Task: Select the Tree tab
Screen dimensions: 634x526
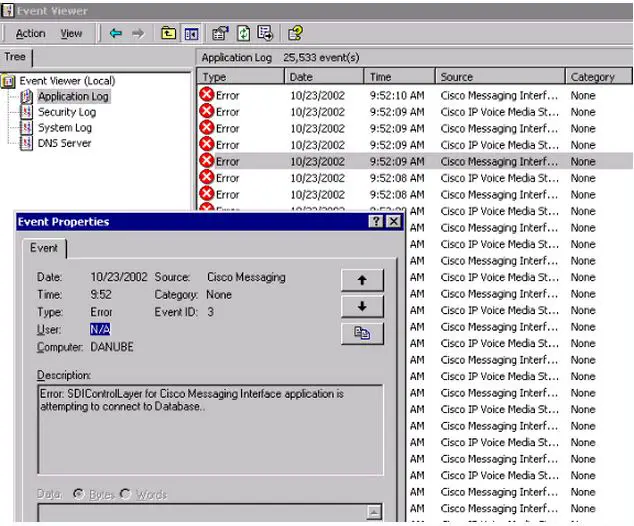Action: 15,57
